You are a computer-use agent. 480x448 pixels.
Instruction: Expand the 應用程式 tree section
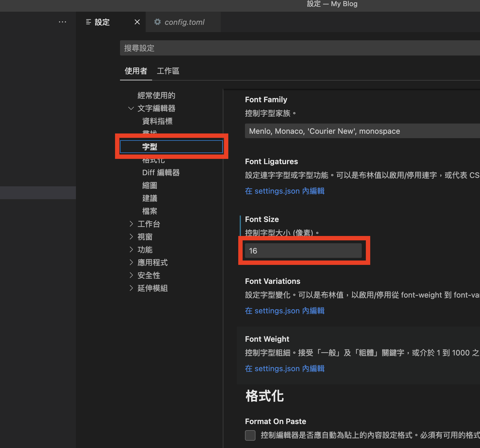click(131, 263)
